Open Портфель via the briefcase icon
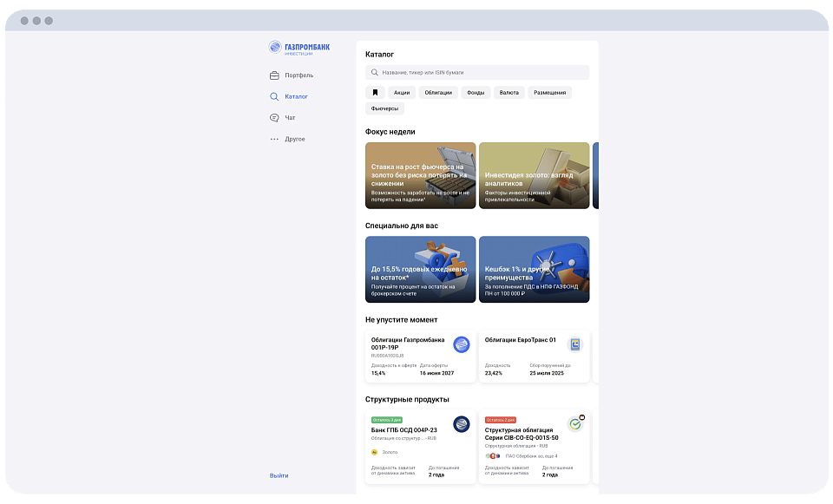Screen dimensions: 833x504 click(x=274, y=75)
